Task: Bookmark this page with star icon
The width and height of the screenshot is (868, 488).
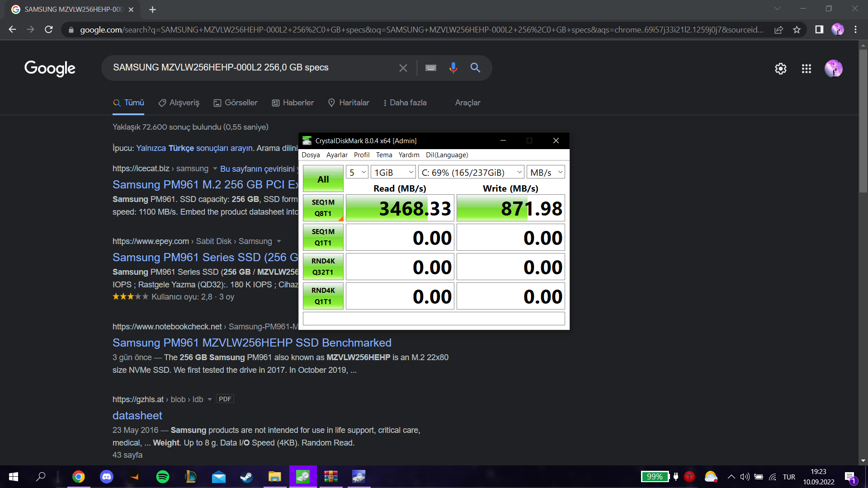Action: (x=797, y=30)
